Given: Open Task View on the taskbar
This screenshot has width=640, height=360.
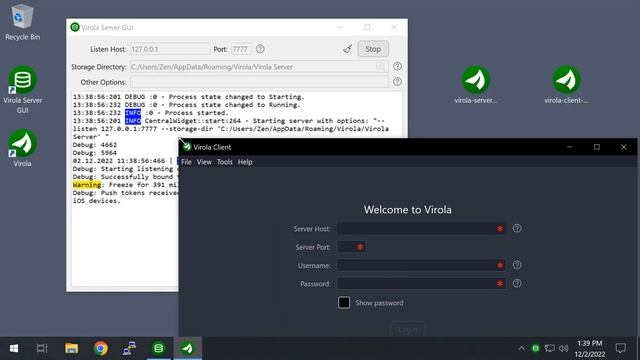Looking at the screenshot, I should click(x=42, y=348).
